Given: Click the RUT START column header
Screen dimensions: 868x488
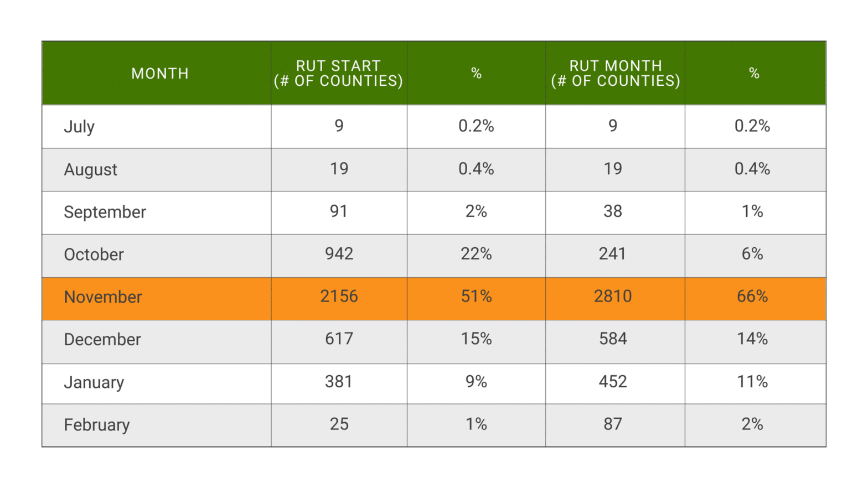Looking at the screenshot, I should click(338, 74).
